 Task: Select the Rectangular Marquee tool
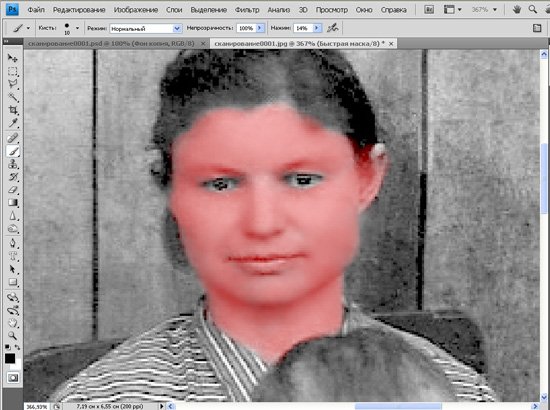(13, 72)
